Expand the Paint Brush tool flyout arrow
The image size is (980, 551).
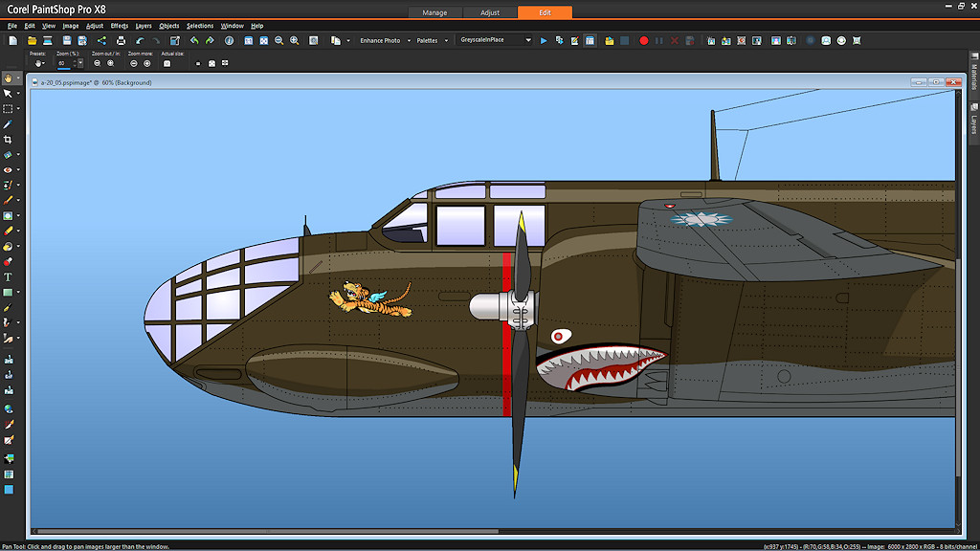coord(18,200)
